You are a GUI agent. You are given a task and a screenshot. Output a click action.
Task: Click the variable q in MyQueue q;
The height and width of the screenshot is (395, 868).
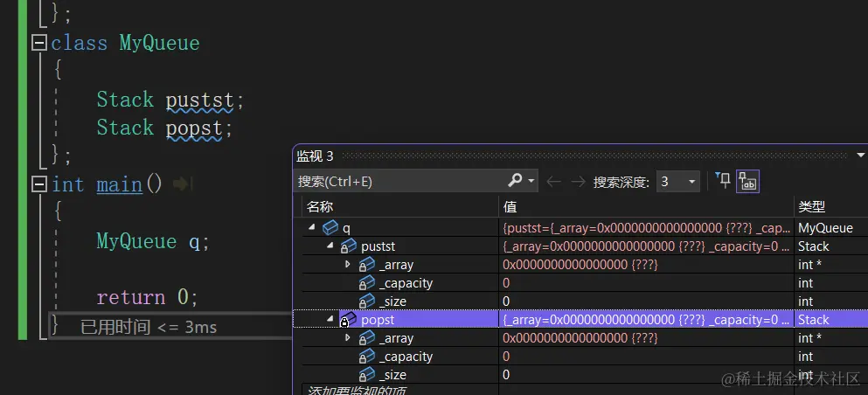[194, 242]
